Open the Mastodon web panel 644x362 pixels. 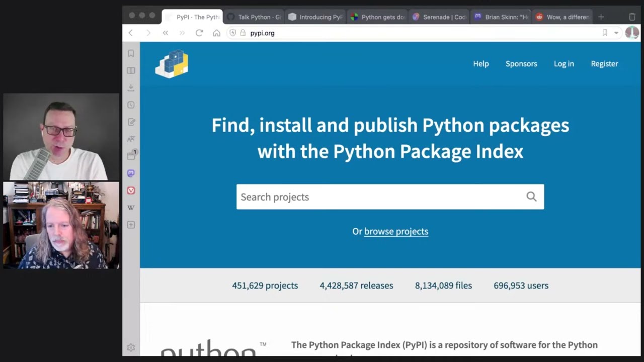click(x=131, y=173)
